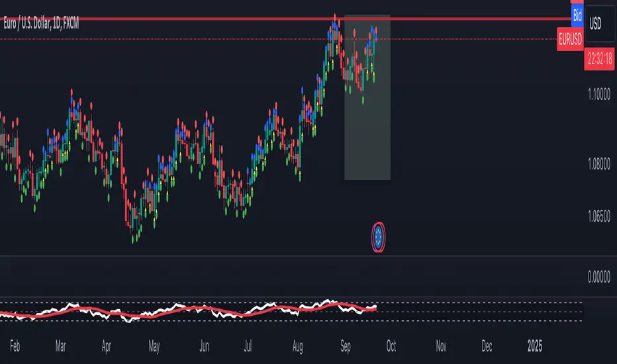The image size is (617, 364).
Task: Click the May label on time axis
Action: [x=154, y=347]
